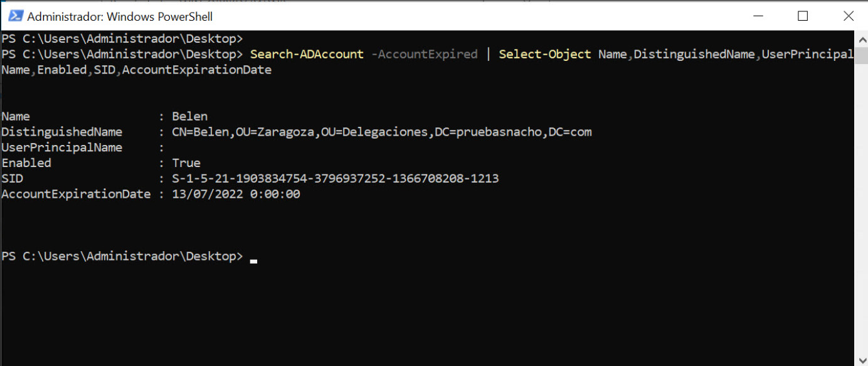Click the UserPrincipalName output label
The width and height of the screenshot is (868, 366).
point(62,148)
